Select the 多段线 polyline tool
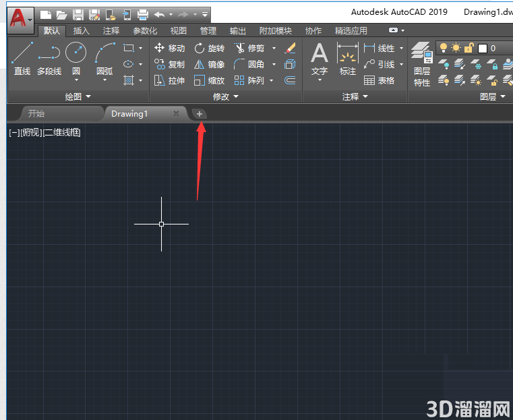Screen dimensions: 513x420 pos(49,59)
